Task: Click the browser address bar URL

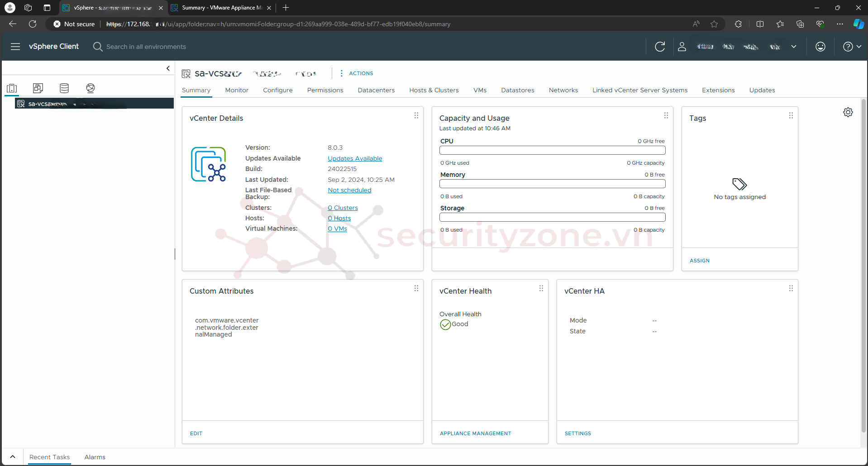Action: (x=278, y=24)
